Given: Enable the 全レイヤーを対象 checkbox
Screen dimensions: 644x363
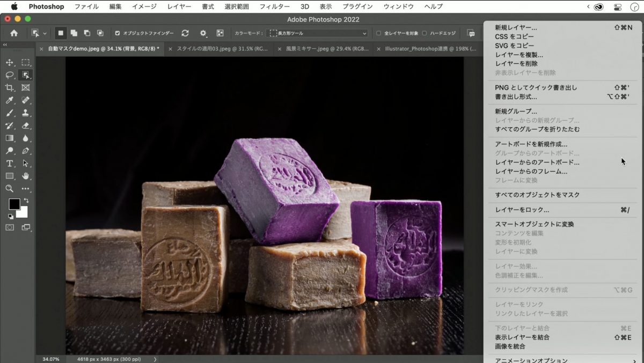Looking at the screenshot, I should (x=378, y=33).
